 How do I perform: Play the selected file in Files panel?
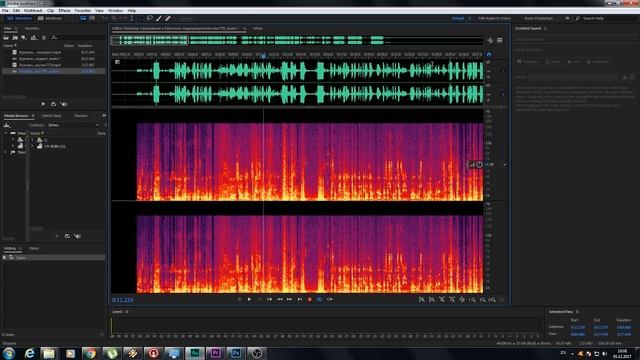43,104
